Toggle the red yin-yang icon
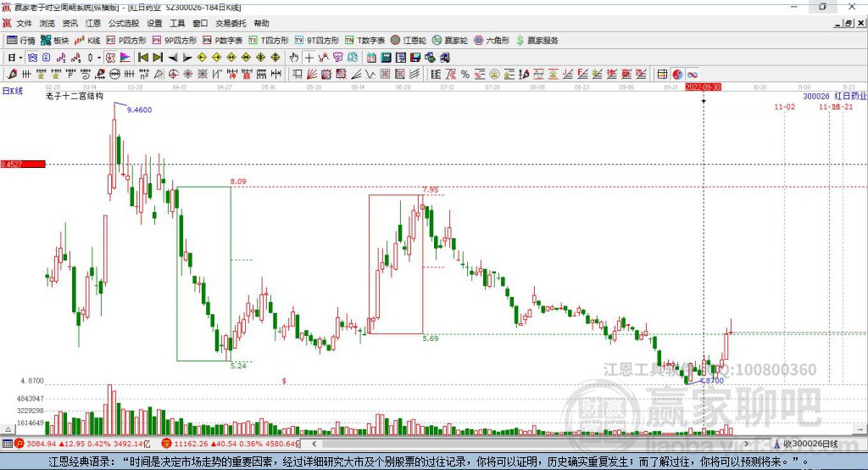 pyautogui.click(x=677, y=75)
